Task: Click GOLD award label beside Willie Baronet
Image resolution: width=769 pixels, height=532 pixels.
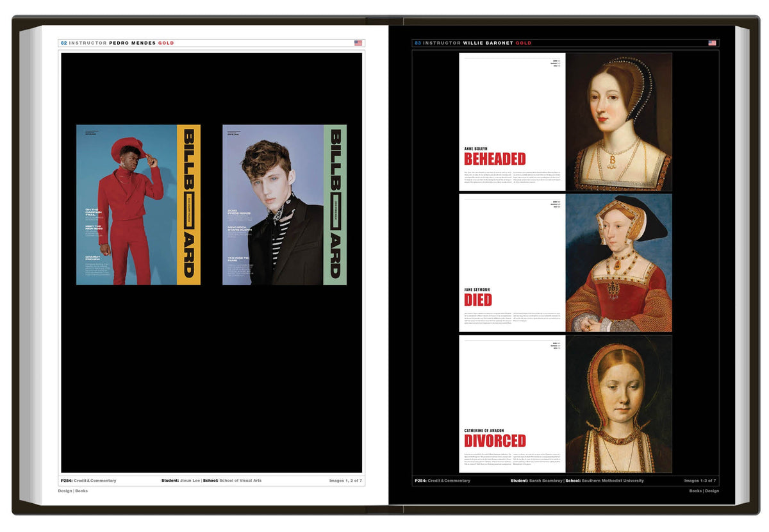Action: (x=524, y=43)
